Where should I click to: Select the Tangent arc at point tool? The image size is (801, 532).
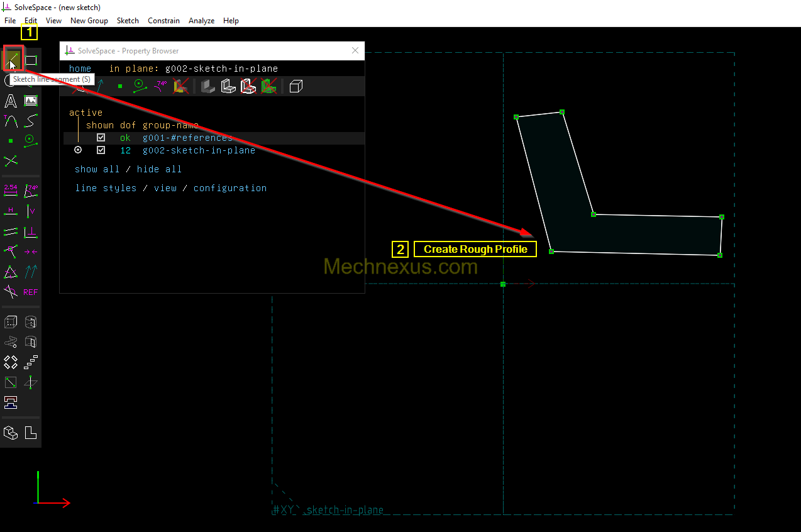pyautogui.click(x=11, y=120)
